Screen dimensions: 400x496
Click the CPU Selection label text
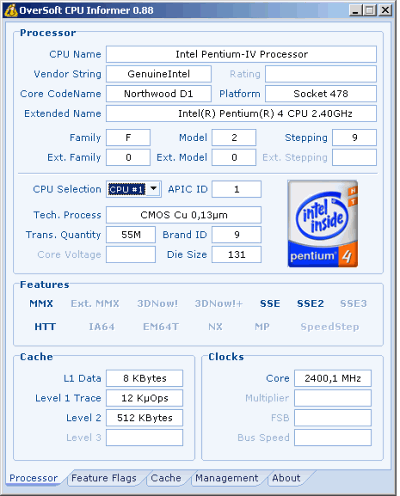[67, 189]
